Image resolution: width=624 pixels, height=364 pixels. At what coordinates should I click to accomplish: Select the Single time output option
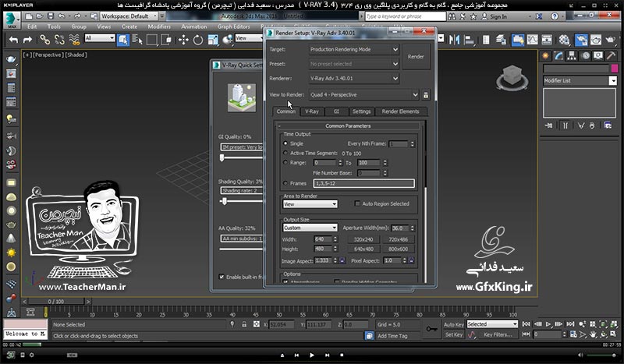[285, 143]
